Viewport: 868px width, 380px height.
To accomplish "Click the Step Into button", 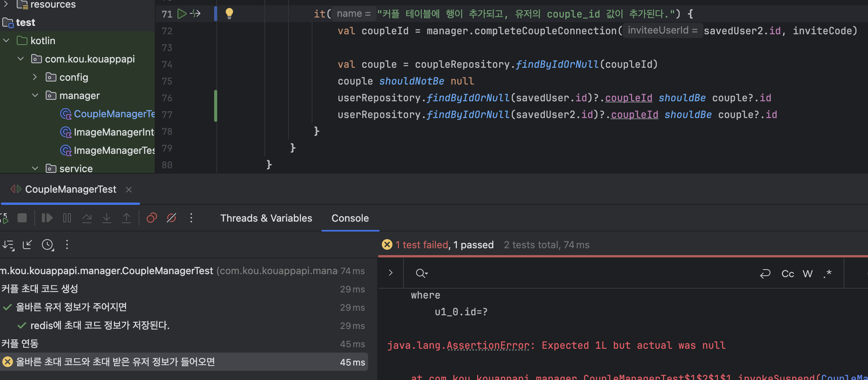I will [107, 218].
